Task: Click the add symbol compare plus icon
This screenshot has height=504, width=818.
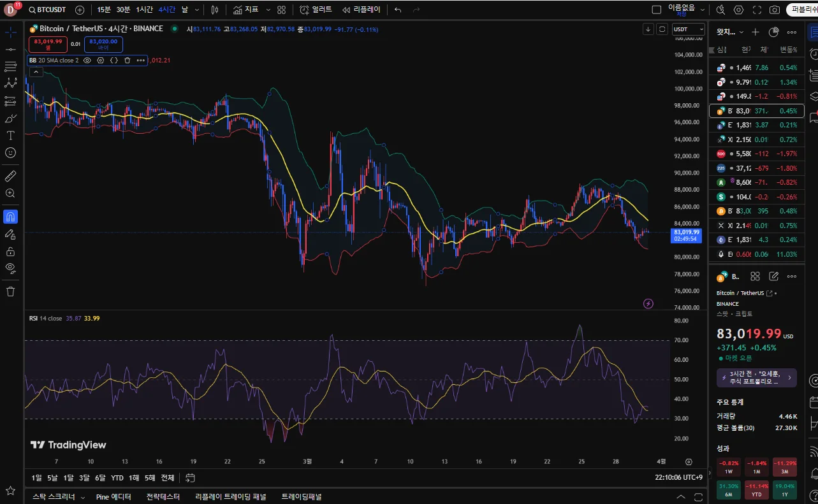Action: 80,10
